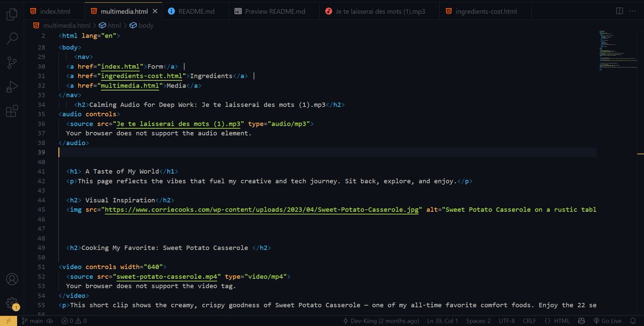Click the HTML5 icon on index.html tab
This screenshot has width=644, height=326.
point(33,11)
